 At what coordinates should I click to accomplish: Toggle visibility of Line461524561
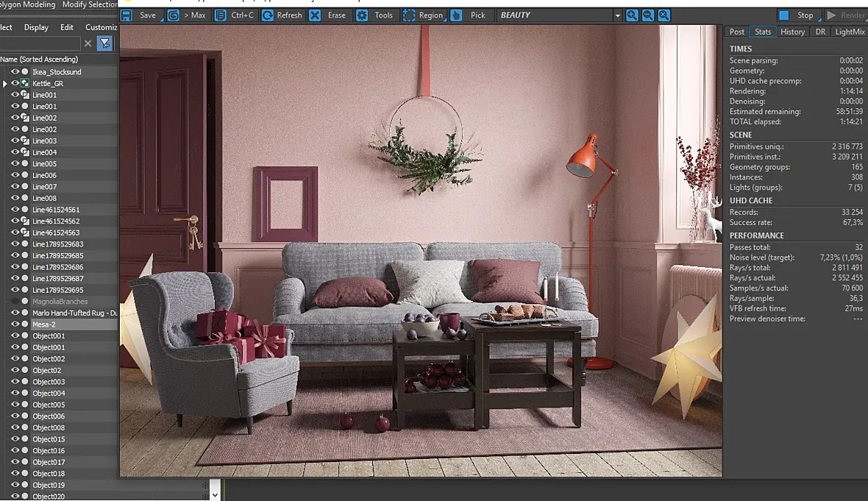tap(15, 210)
